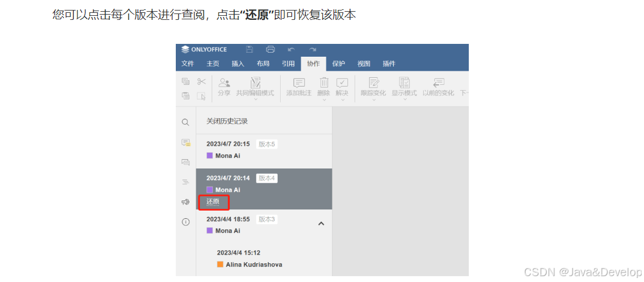
Task: Open the 文件 tab
Action: pyautogui.click(x=188, y=64)
